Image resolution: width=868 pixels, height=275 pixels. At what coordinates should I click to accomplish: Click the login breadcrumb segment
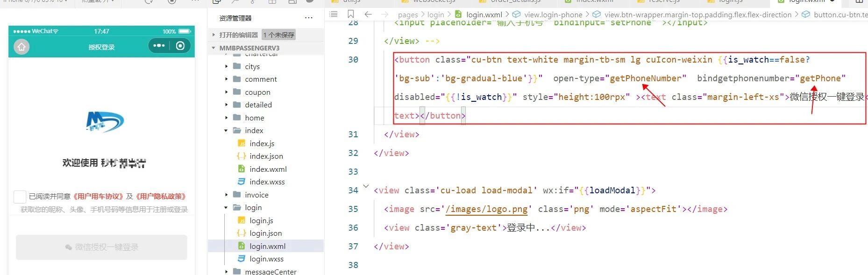tap(435, 14)
